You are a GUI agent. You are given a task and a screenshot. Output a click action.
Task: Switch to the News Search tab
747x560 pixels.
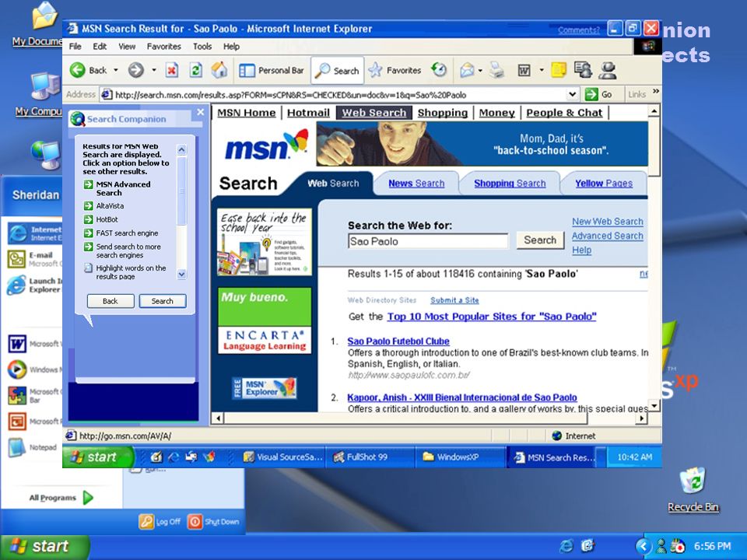click(416, 184)
